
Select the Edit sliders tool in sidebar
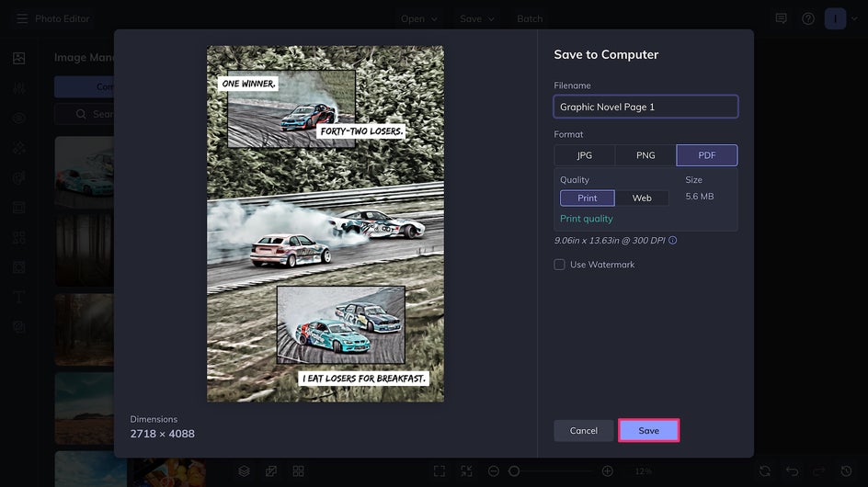pos(18,88)
